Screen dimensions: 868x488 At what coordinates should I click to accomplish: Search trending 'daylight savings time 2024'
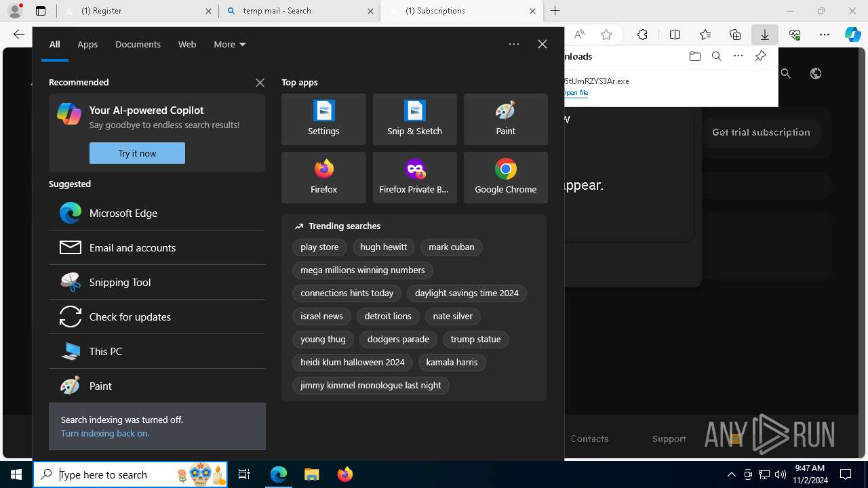(x=467, y=293)
